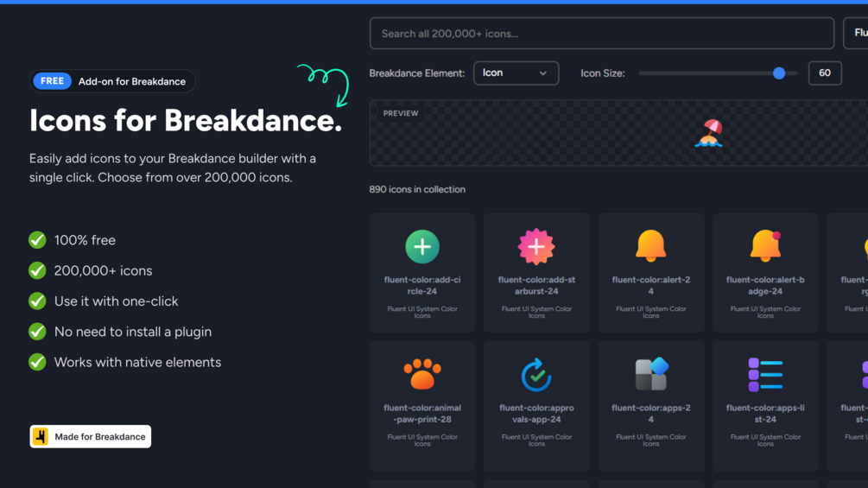
Task: Adjust the Icon Size slider handle
Action: pyautogui.click(x=779, y=73)
